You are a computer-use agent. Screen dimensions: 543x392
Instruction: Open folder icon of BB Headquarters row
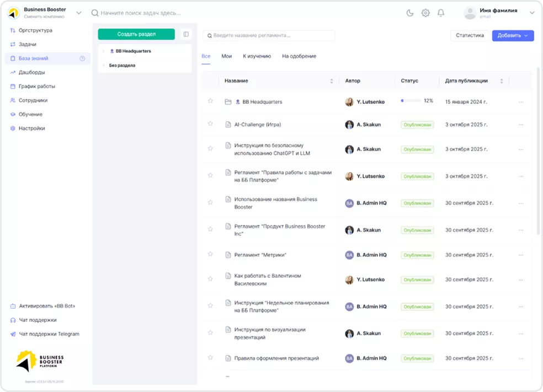[228, 101]
